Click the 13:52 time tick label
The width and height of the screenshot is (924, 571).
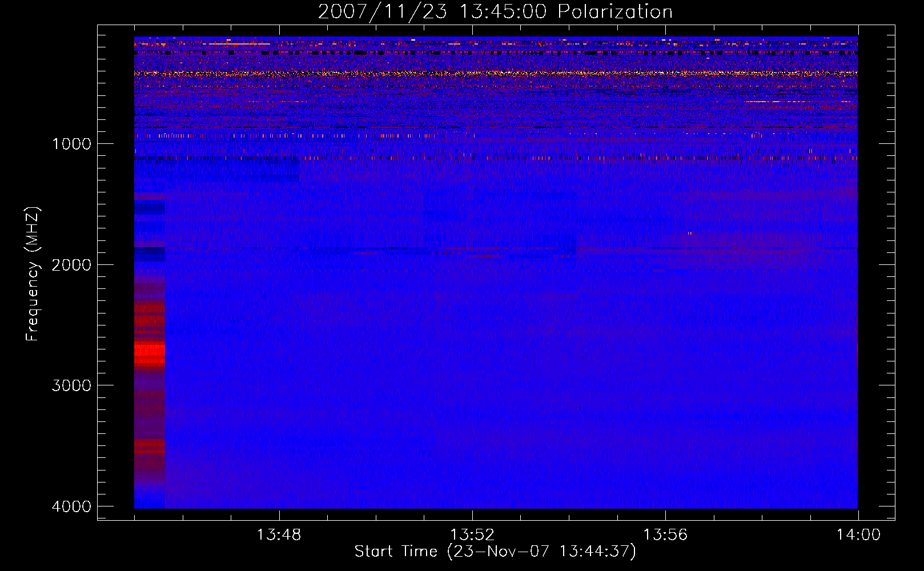pos(472,535)
